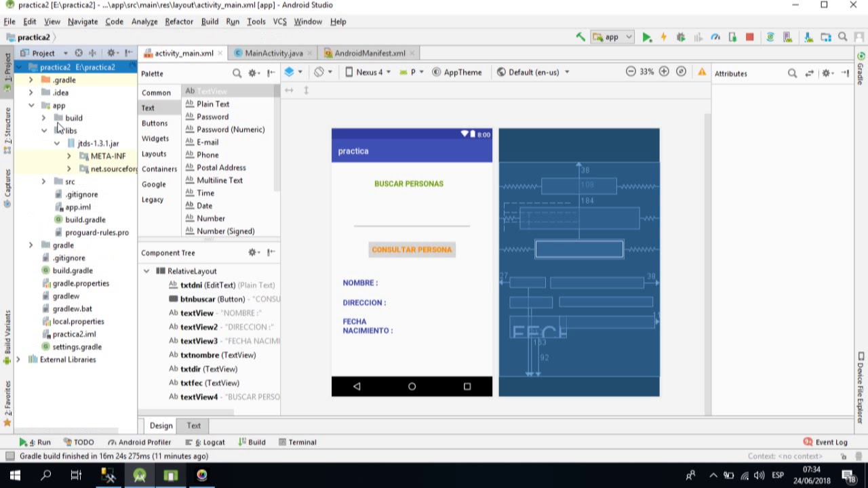Zoom out the design preview
Image resolution: width=868 pixels, height=488 pixels.
631,72
